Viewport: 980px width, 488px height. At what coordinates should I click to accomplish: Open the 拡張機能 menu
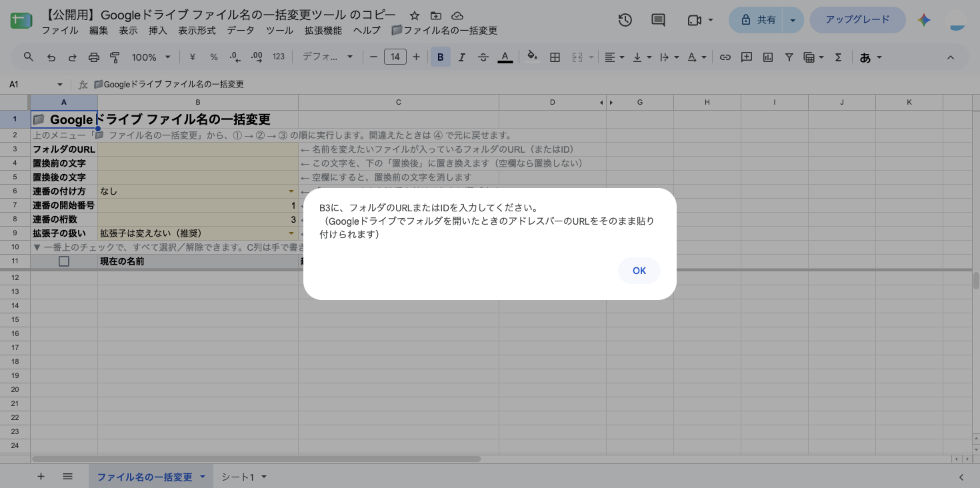pos(323,31)
